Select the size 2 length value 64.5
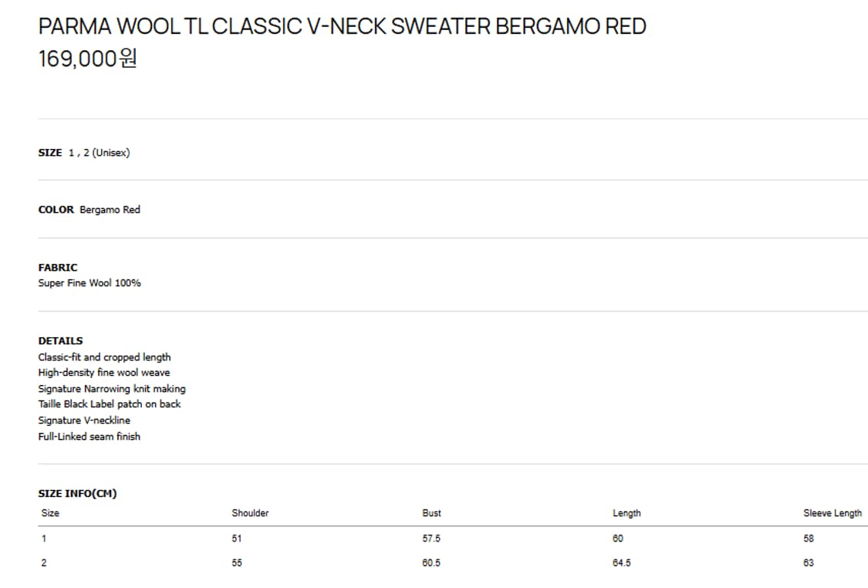The image size is (868, 588). tap(621, 563)
